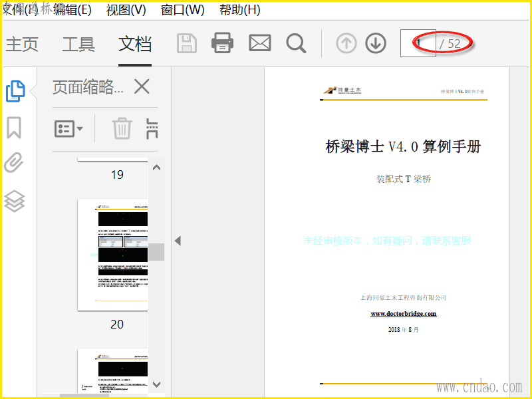Screen dimensions: 532x399
Task: Go to previous page with up arrow
Action: (x=346, y=43)
